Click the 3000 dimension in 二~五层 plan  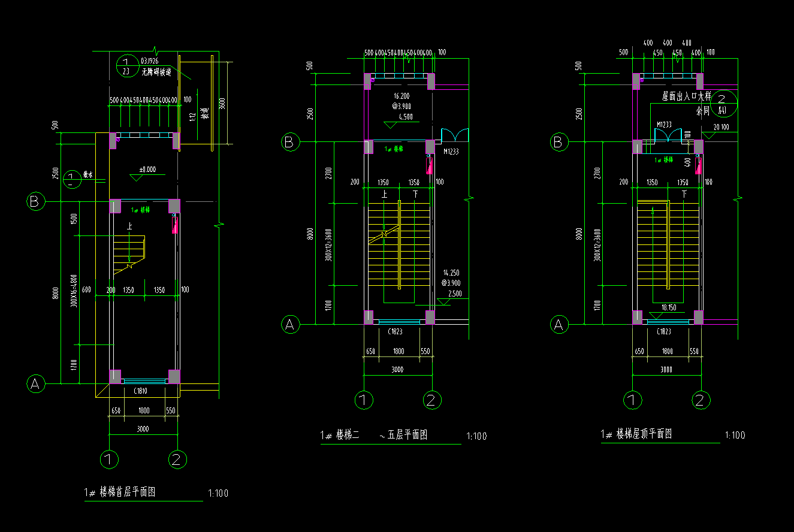click(x=397, y=370)
